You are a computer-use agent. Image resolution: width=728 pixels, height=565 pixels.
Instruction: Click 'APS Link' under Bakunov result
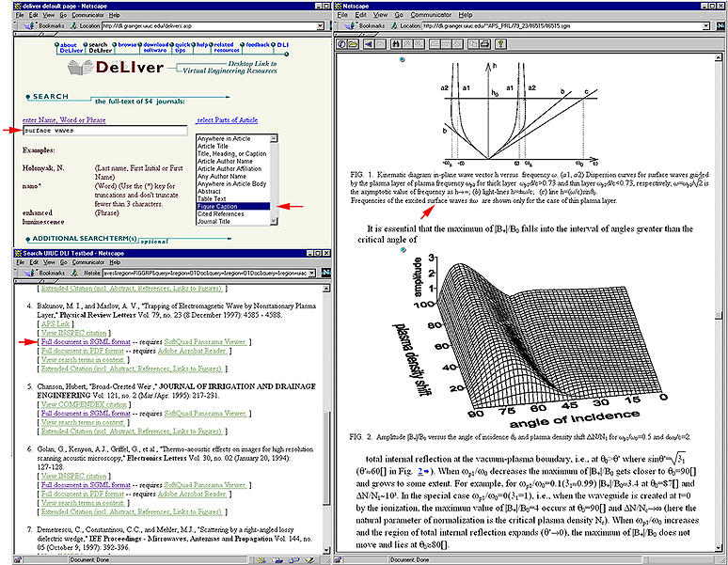pyautogui.click(x=55, y=323)
